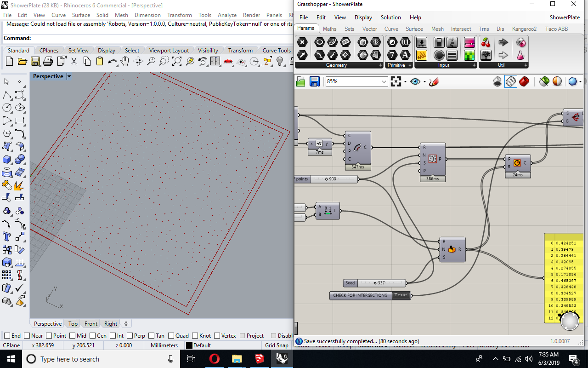Image resolution: width=588 pixels, height=368 pixels.
Task: Select the Box solid tool in Rhino
Action: (7, 159)
